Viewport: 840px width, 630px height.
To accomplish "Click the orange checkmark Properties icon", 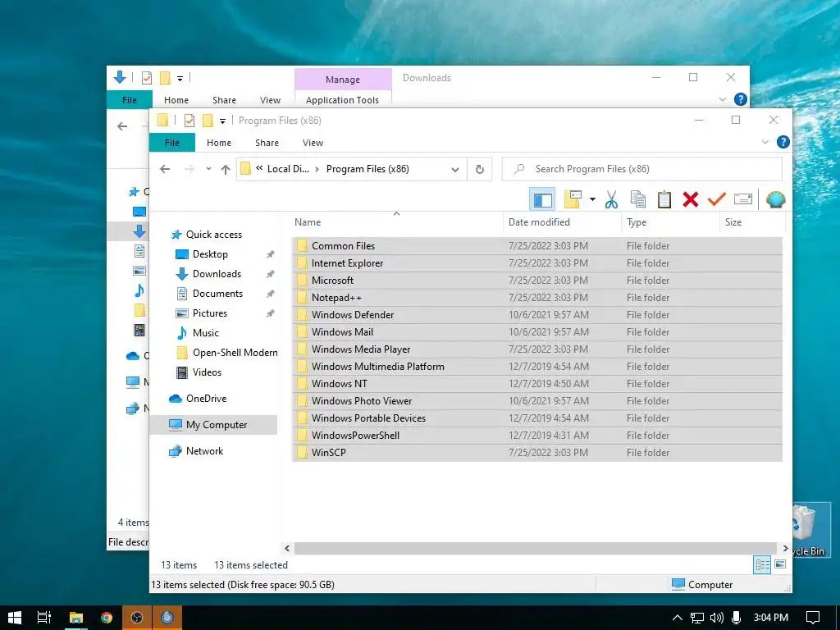I will 717,200.
